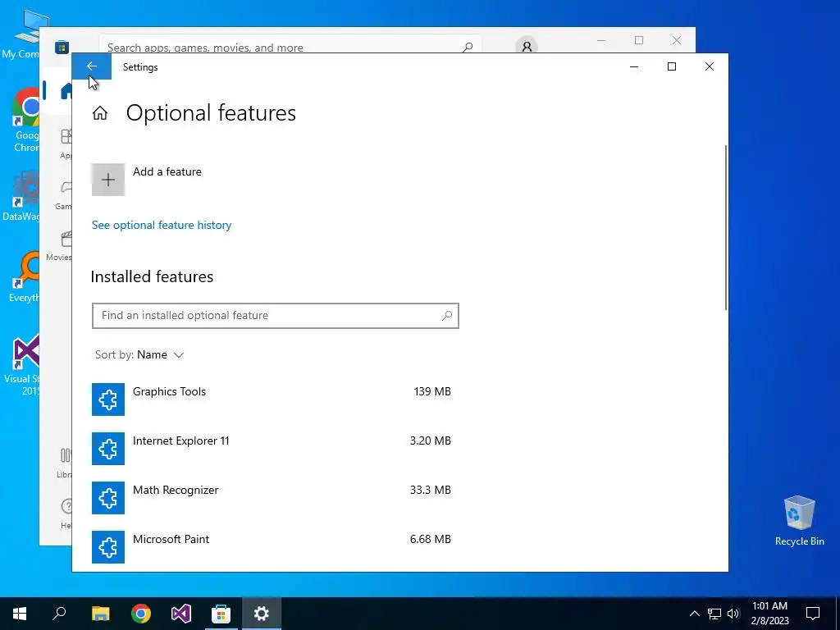The image size is (840, 630).
Task: Maximize the Microsoft Store window
Action: coord(638,40)
